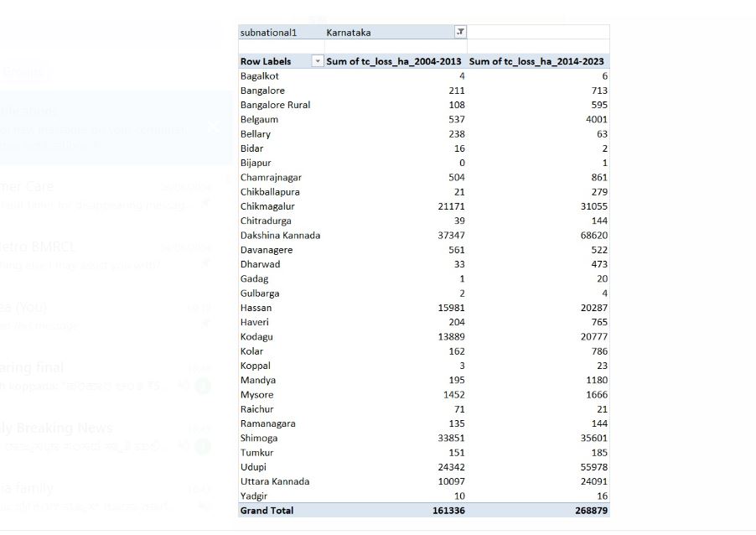Select Kodagu's 2004-2013 value 13889
756x535 pixels.
click(x=451, y=337)
